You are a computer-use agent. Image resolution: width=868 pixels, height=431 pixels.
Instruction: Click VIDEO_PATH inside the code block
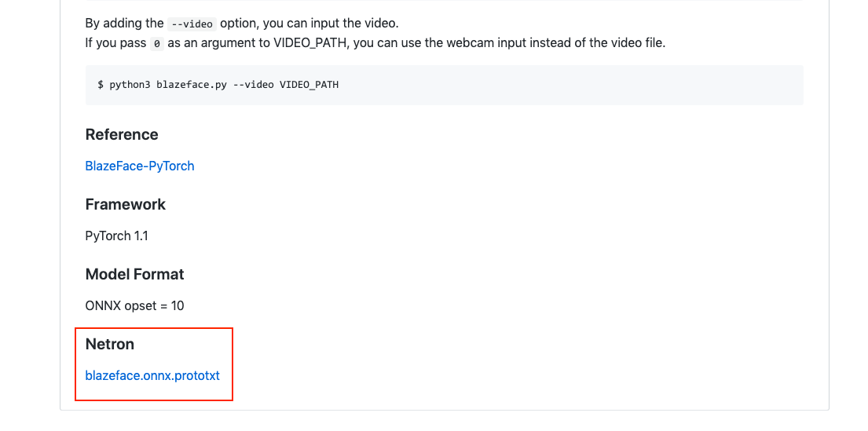tap(309, 86)
